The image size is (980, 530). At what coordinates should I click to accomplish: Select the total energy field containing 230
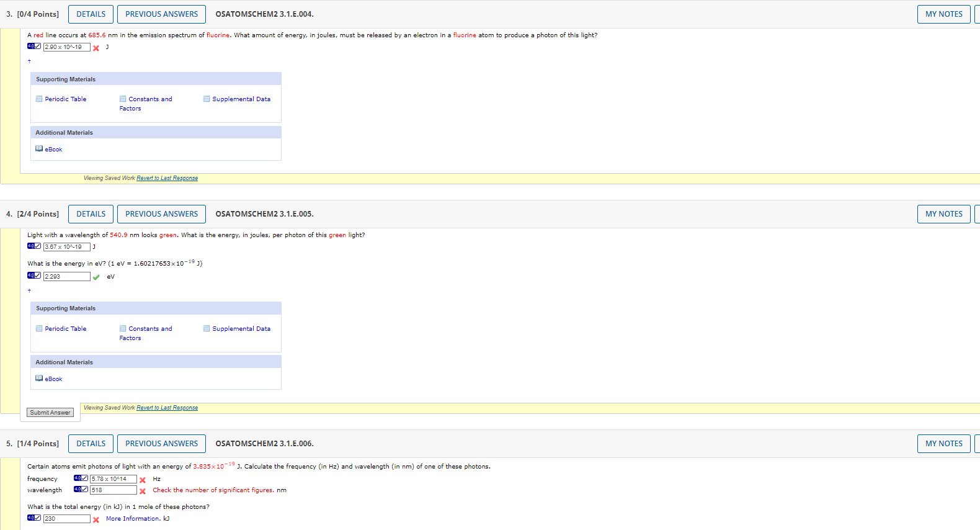pos(67,519)
